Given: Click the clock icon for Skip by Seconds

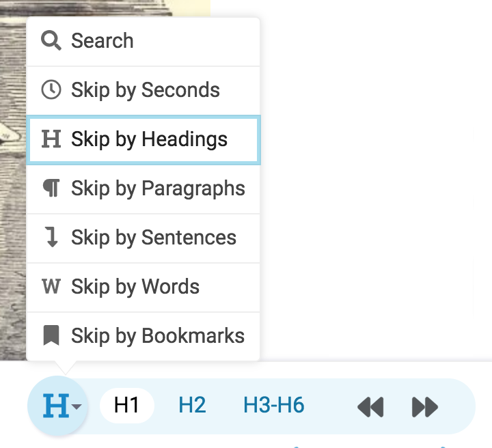Looking at the screenshot, I should pos(51,89).
